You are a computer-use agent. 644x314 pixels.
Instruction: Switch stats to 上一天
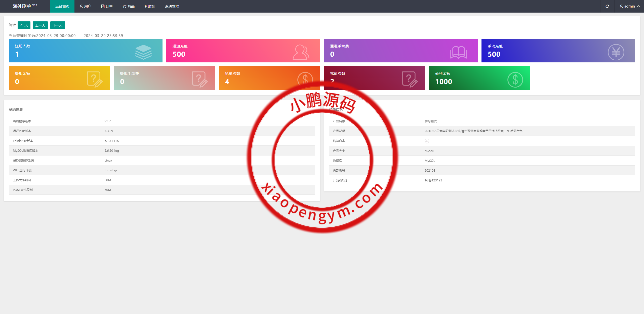40,25
